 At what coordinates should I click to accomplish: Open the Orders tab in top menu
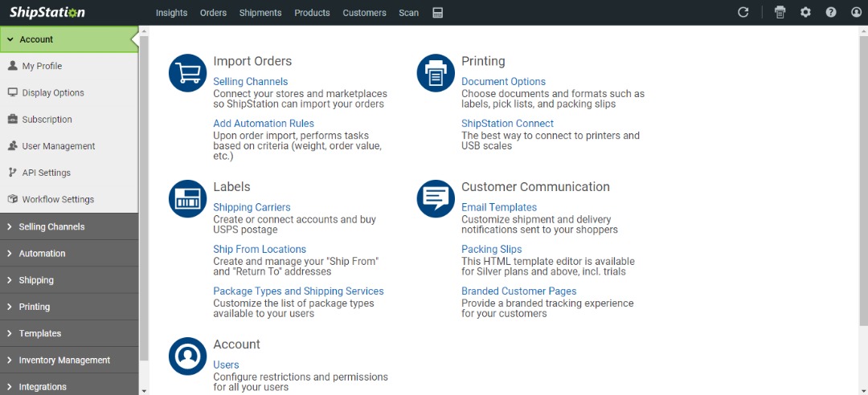[213, 13]
